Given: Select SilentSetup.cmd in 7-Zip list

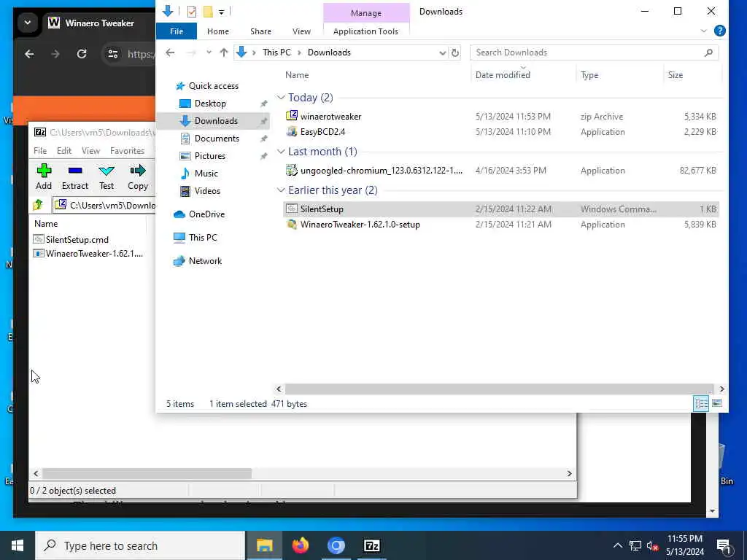Looking at the screenshot, I should coord(77,239).
